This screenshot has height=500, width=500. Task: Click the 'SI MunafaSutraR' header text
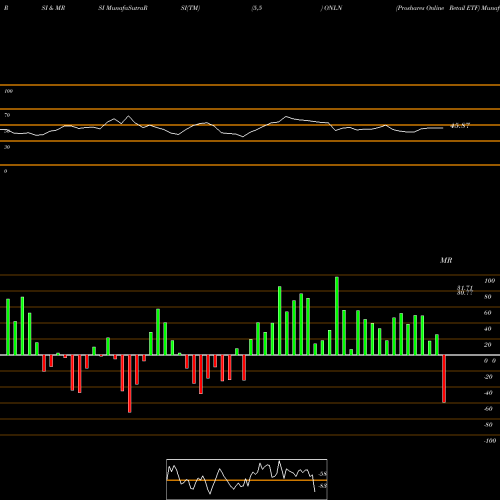pyautogui.click(x=123, y=8)
